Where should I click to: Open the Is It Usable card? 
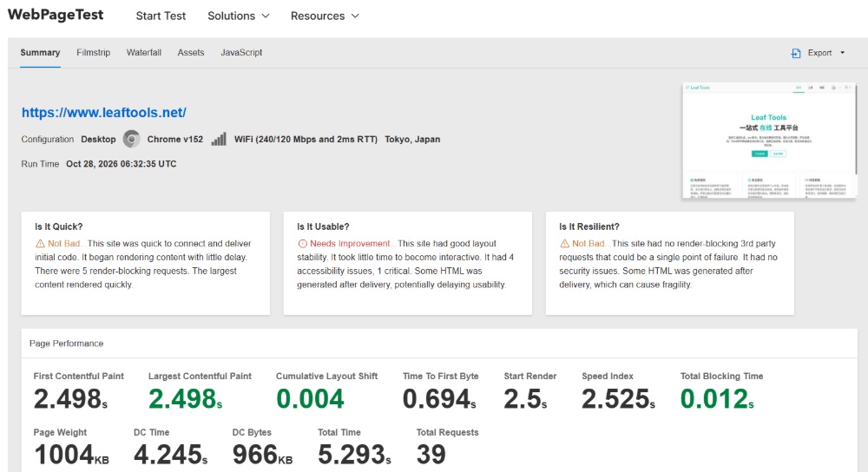(407, 264)
